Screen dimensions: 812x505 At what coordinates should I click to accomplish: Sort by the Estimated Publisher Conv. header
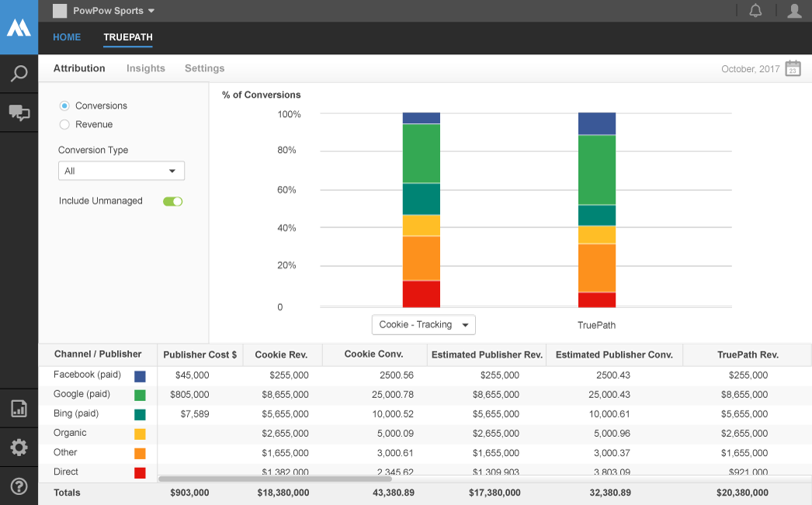coord(614,355)
